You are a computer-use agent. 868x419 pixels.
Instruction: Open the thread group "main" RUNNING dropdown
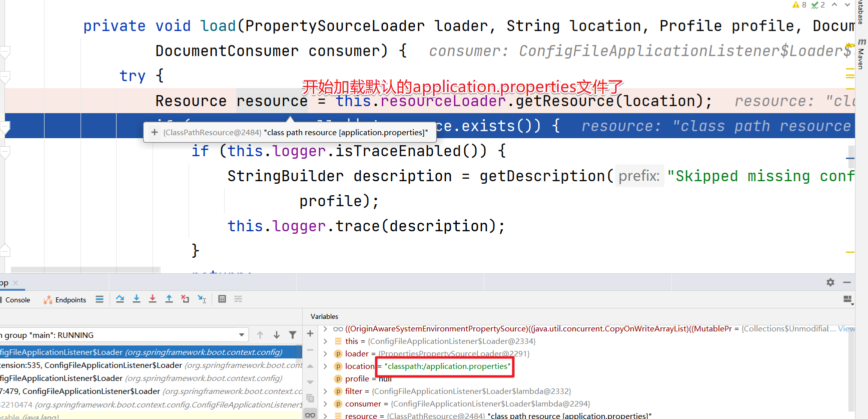click(x=123, y=335)
